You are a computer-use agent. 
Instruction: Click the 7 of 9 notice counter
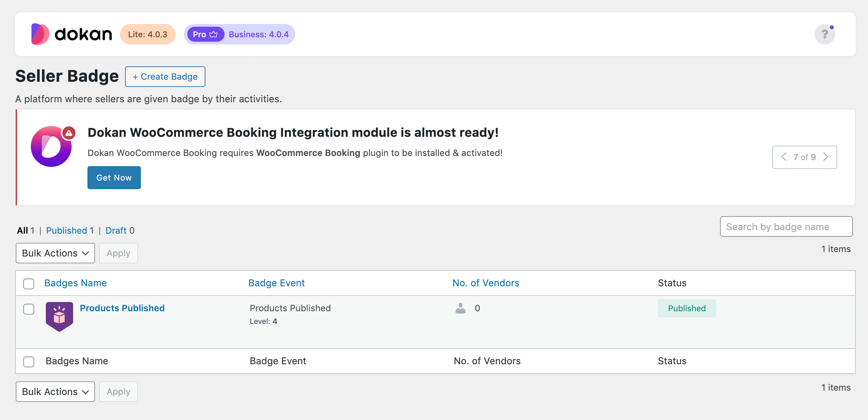(x=805, y=157)
